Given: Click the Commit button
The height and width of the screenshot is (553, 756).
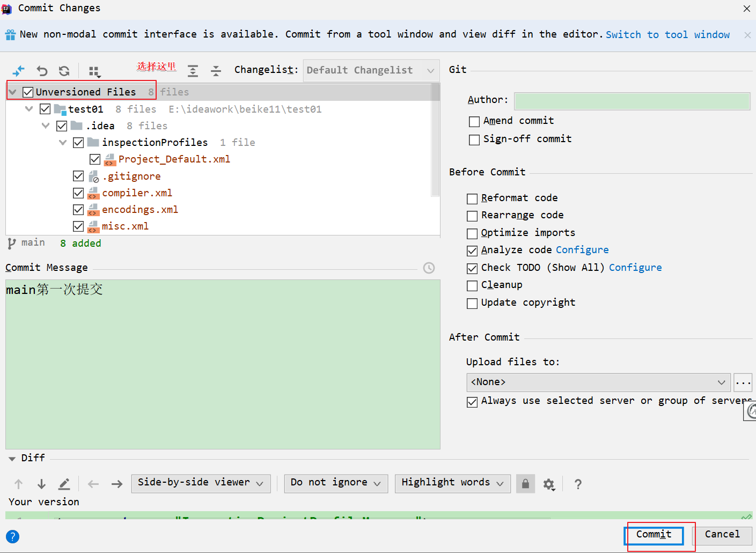Looking at the screenshot, I should coord(654,535).
